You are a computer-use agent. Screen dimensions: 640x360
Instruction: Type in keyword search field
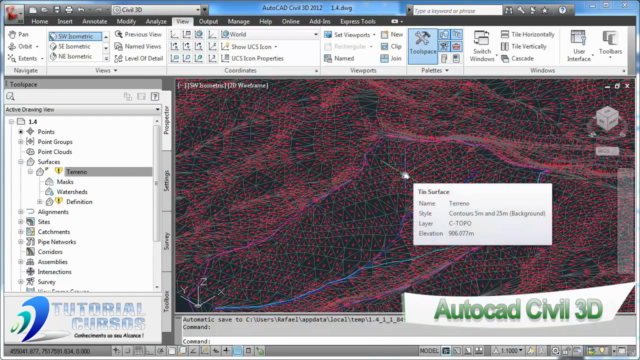pos(457,11)
